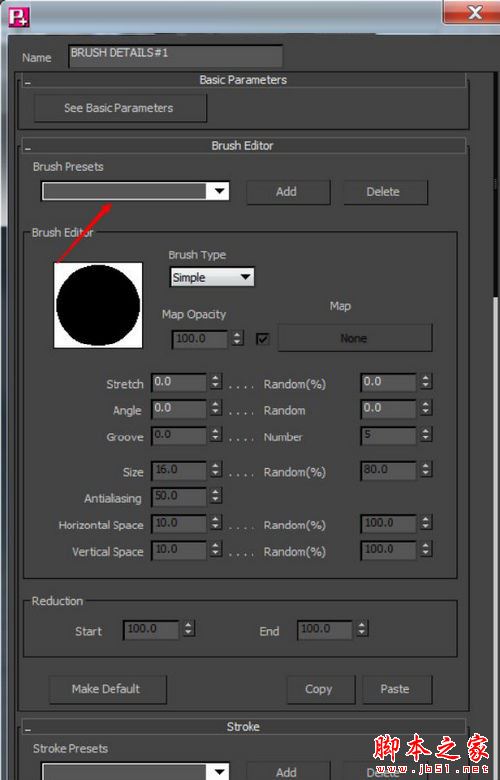
Task: Adjust the Angle Random spinner
Action: (x=425, y=408)
